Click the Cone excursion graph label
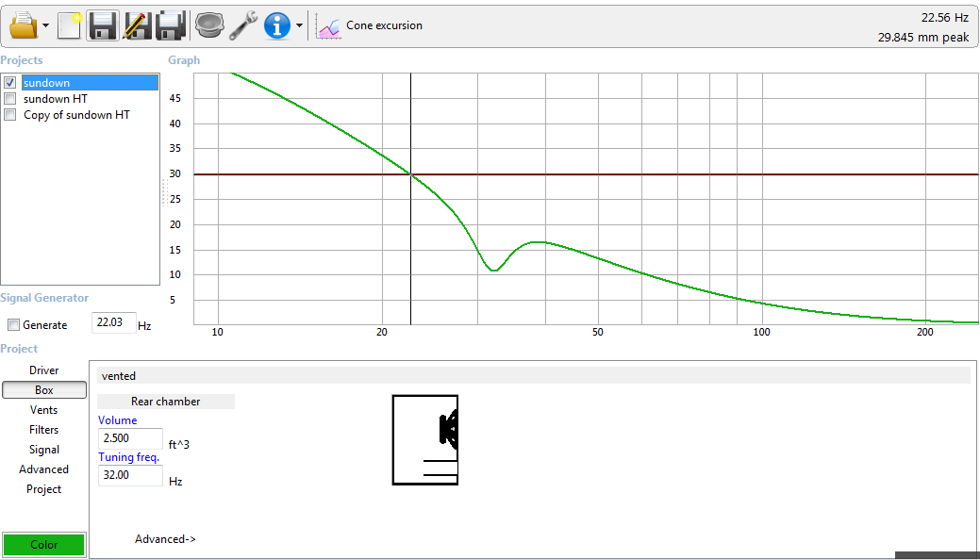This screenshot has height=559, width=980. [x=385, y=25]
